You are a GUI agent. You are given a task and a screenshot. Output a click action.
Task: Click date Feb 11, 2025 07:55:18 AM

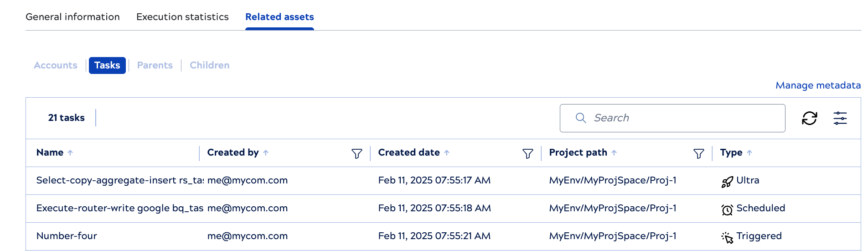coord(434,208)
